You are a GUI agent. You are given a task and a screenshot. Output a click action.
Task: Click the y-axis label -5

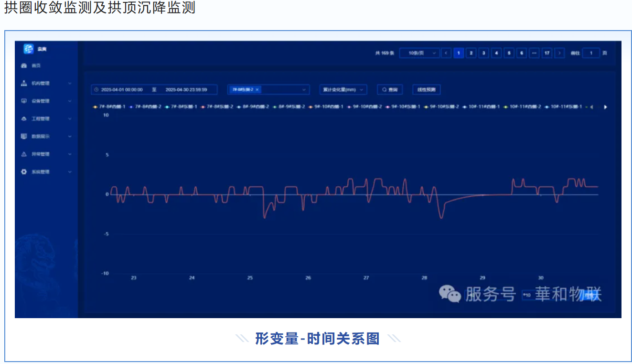107,234
